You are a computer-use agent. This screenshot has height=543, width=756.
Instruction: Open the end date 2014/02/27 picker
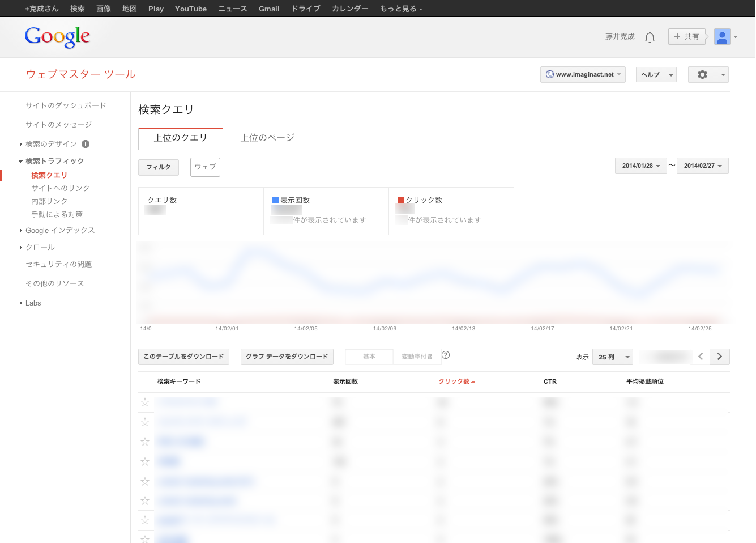click(702, 166)
